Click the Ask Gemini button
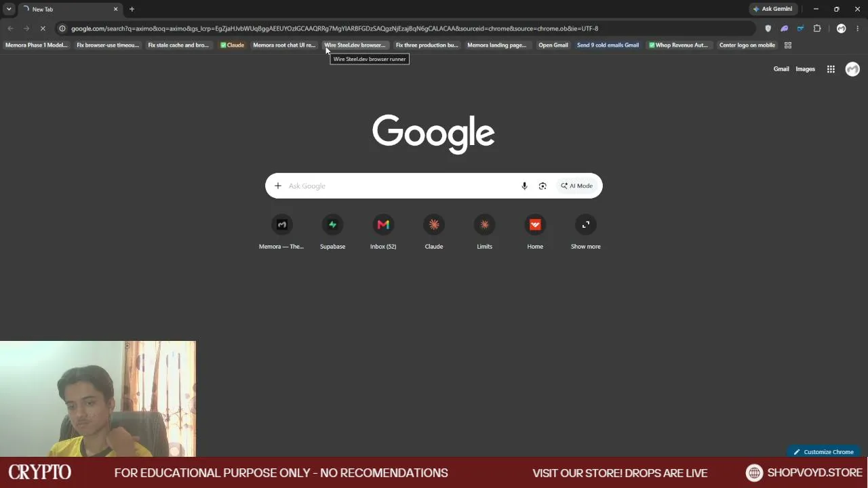Viewport: 868px width, 488px height. tap(772, 9)
